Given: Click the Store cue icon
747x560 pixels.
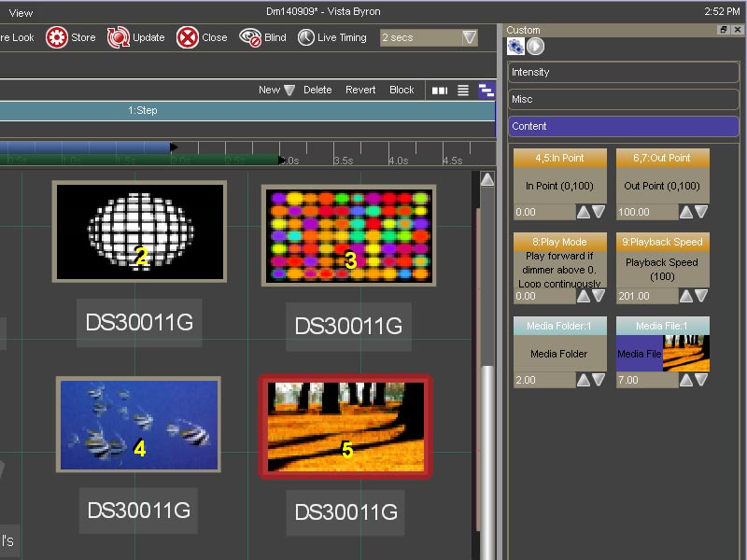Looking at the screenshot, I should pyautogui.click(x=56, y=37).
